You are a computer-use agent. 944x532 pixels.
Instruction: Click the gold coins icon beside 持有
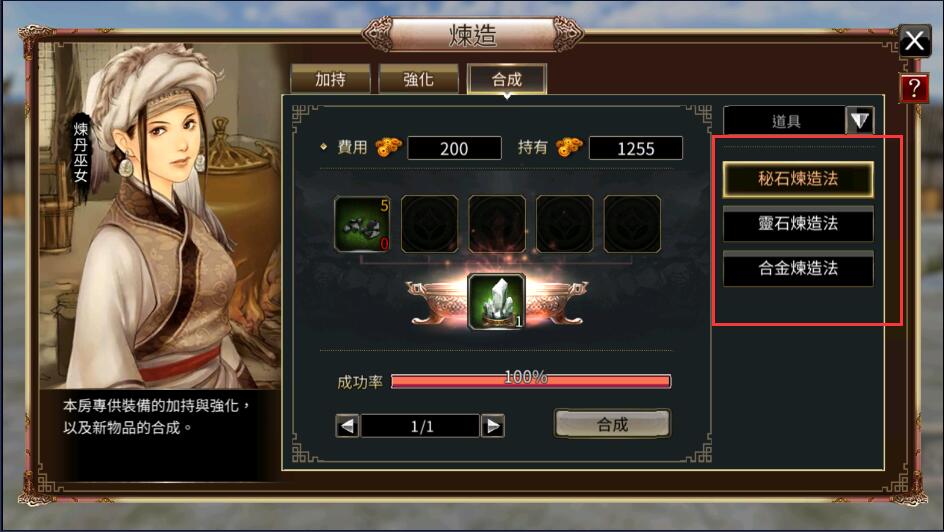coord(570,147)
